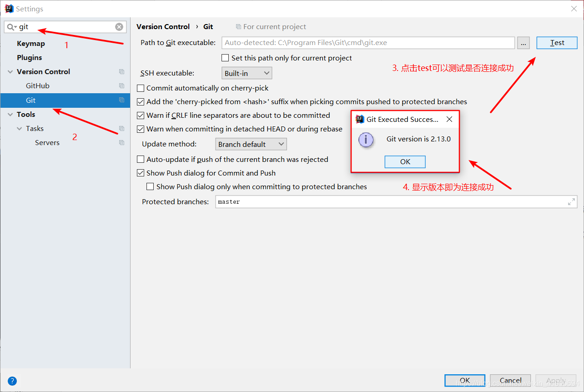Click the expand icon in Protected branches field

coord(572,202)
